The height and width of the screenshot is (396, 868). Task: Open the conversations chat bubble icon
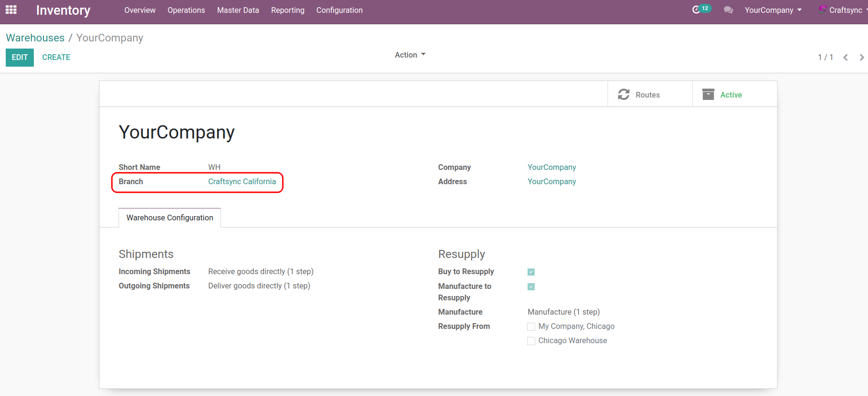coord(728,10)
